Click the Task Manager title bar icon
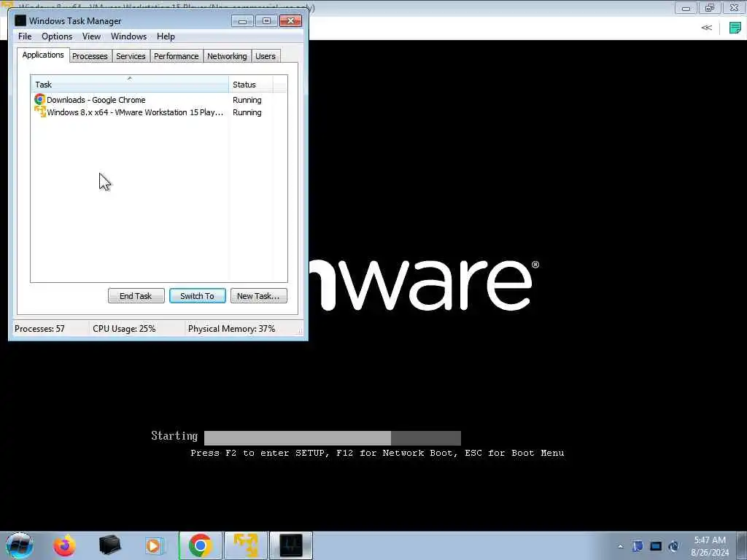Screen dimensions: 747x560 (x=20, y=20)
